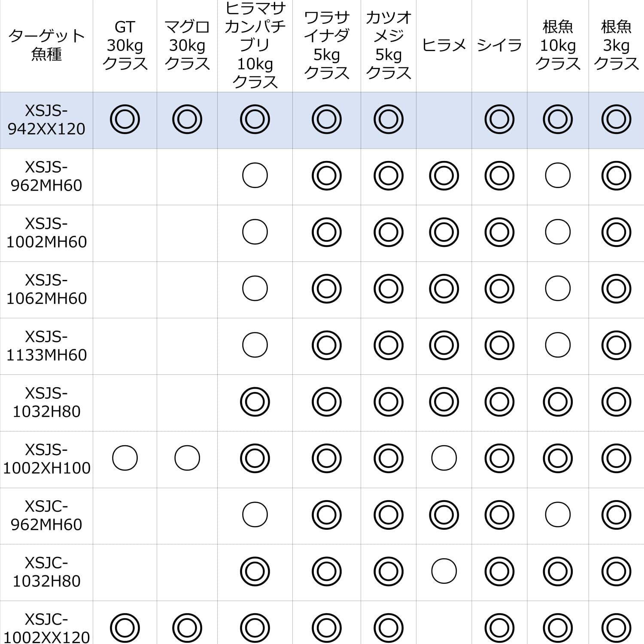
Task: Click ワラサ double circle for XSJC-962MH60
Action: pyautogui.click(x=327, y=514)
